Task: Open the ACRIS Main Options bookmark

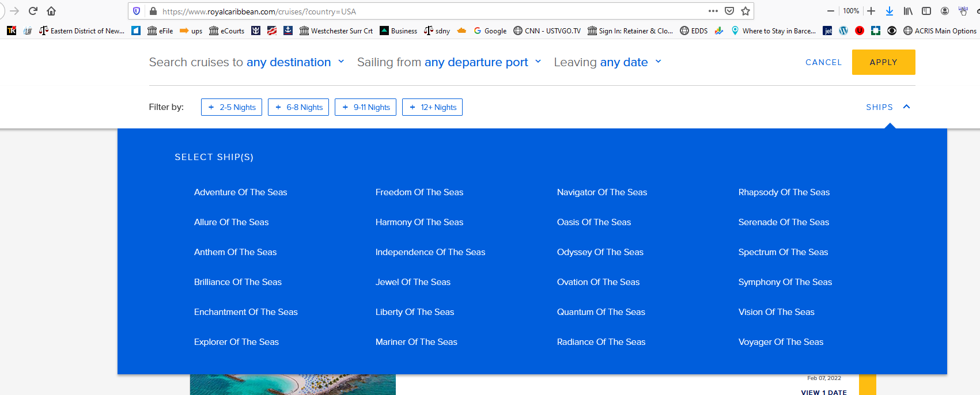Action: click(x=940, y=31)
